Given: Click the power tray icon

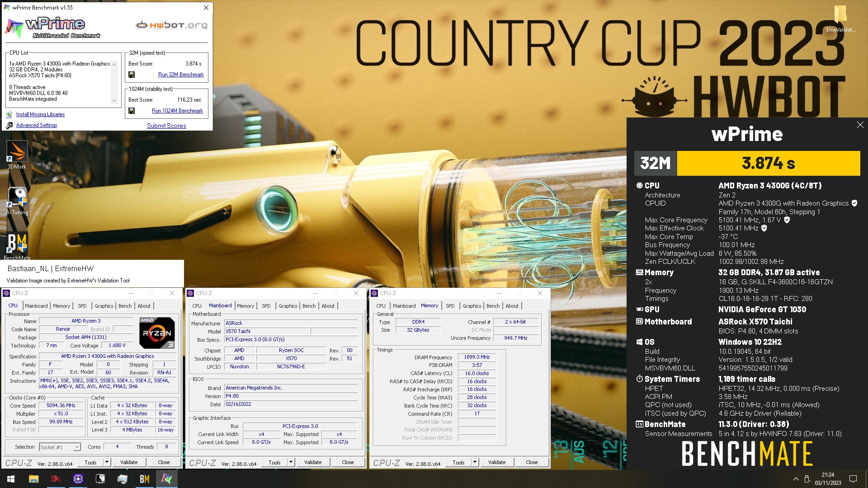Looking at the screenshot, I should (x=807, y=479).
